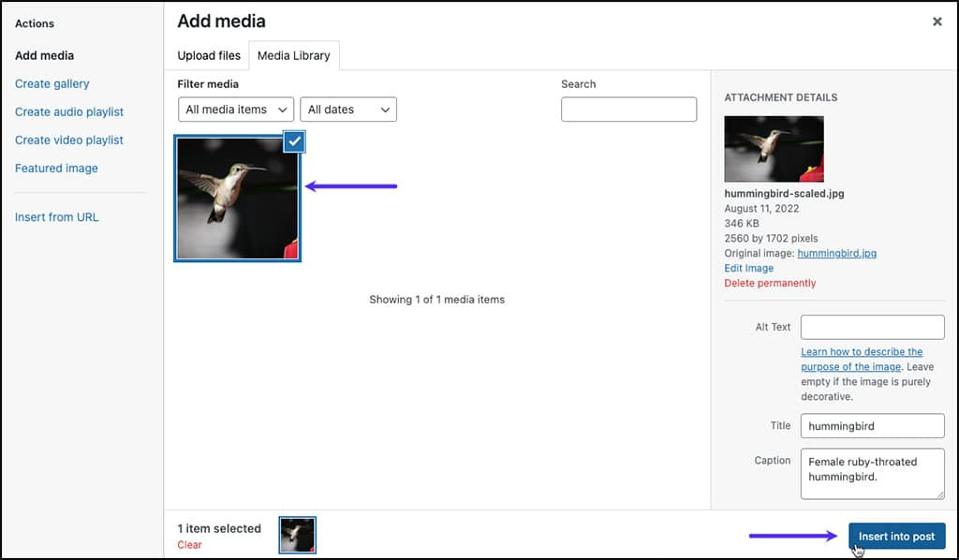959x560 pixels.
Task: Click Delete permanently link
Action: 770,283
